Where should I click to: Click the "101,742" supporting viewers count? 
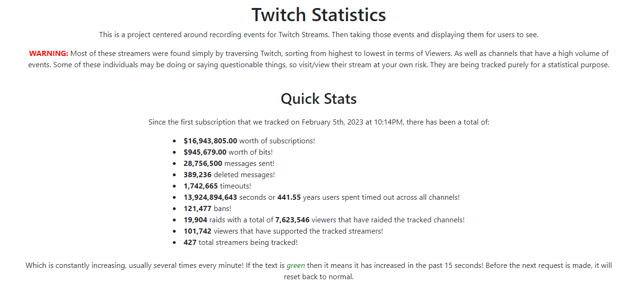[x=197, y=231]
